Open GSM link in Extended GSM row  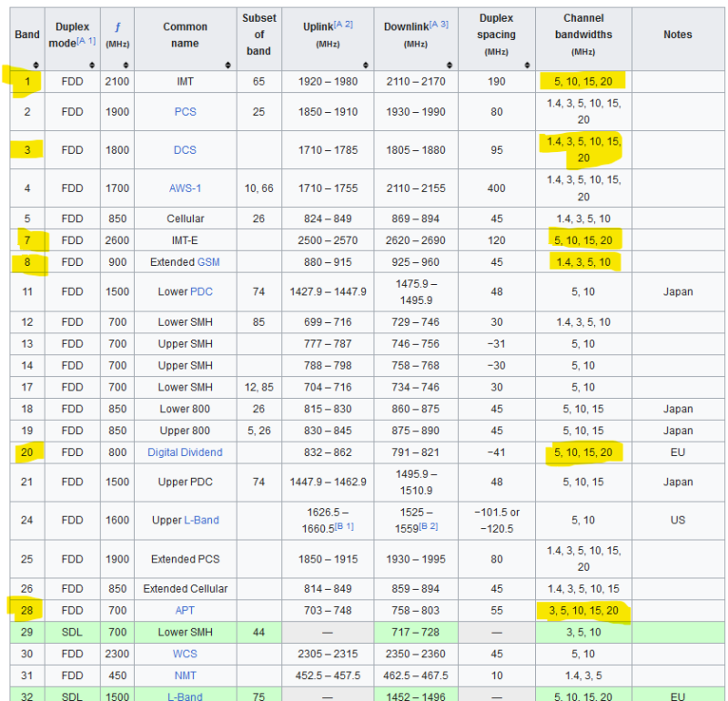tap(208, 262)
